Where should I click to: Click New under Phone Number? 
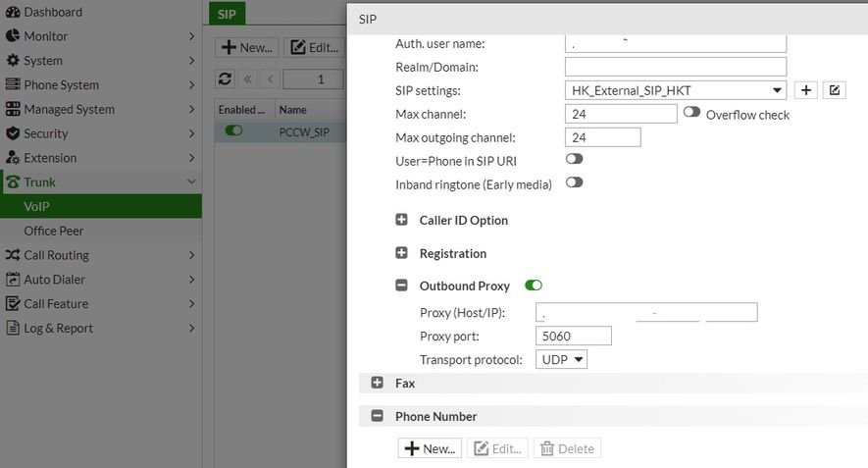pos(430,448)
